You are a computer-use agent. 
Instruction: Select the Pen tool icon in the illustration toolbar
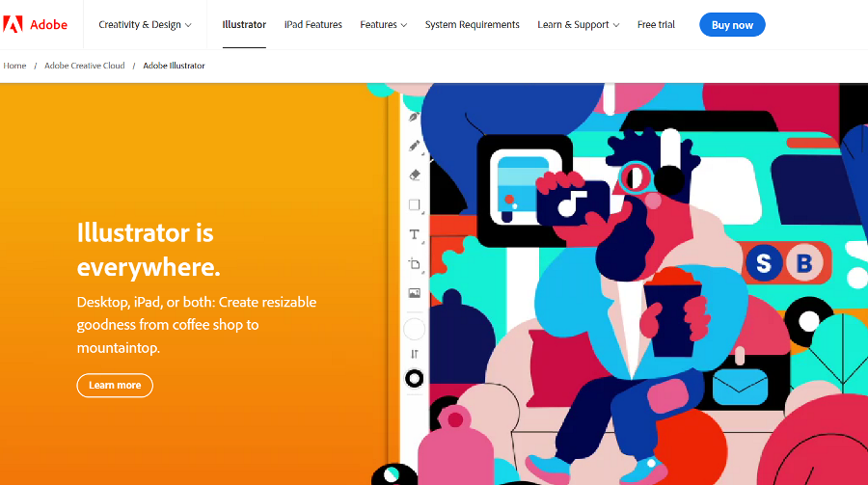click(414, 117)
